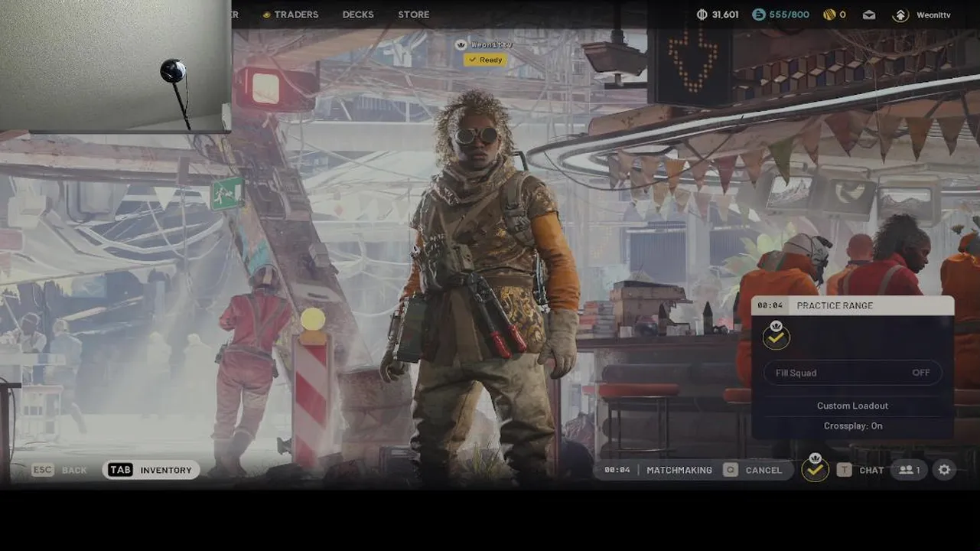Open the Chat with T key button
The height and width of the screenshot is (551, 980).
click(x=860, y=470)
